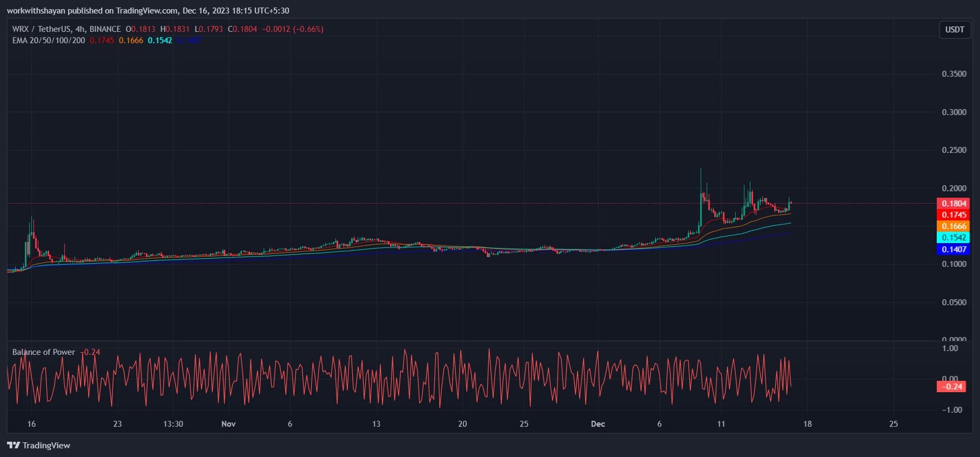
Task: Click the 0.2500 price axis label
Action: 954,150
